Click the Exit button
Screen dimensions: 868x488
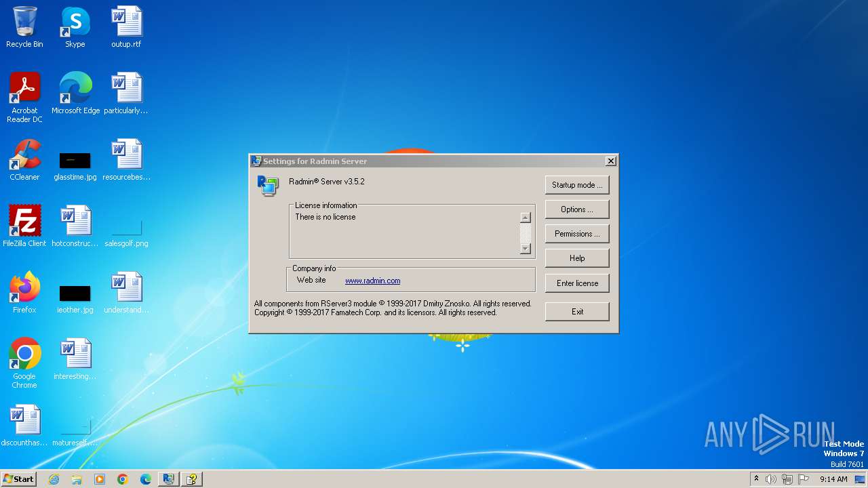[x=577, y=312]
